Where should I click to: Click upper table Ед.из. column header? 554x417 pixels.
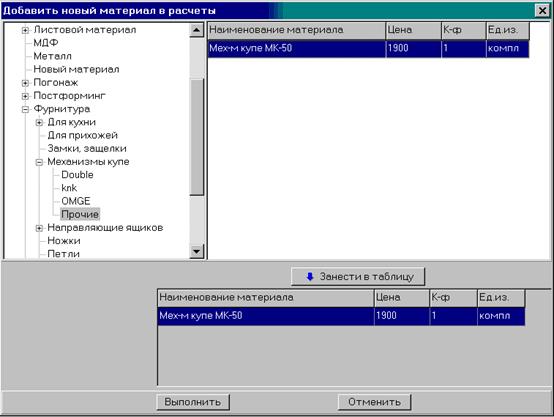tap(508, 30)
